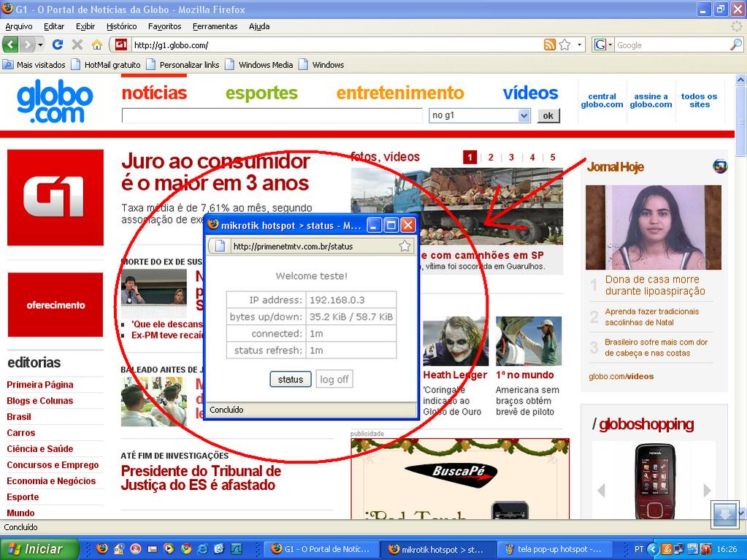Open 'Dona de casa morre durante lipoaspiração'

coord(655,285)
